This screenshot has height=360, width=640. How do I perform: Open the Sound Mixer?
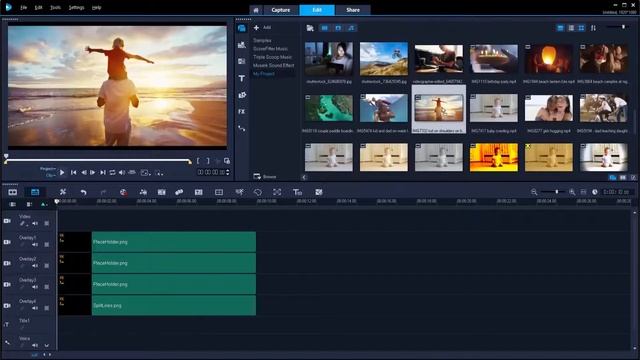pos(143,192)
